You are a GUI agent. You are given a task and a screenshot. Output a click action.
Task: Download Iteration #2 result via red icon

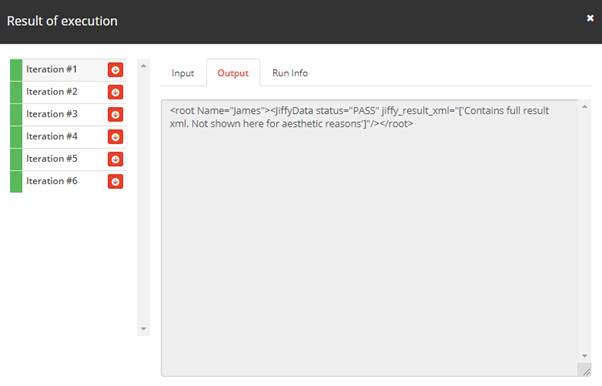[x=115, y=92]
